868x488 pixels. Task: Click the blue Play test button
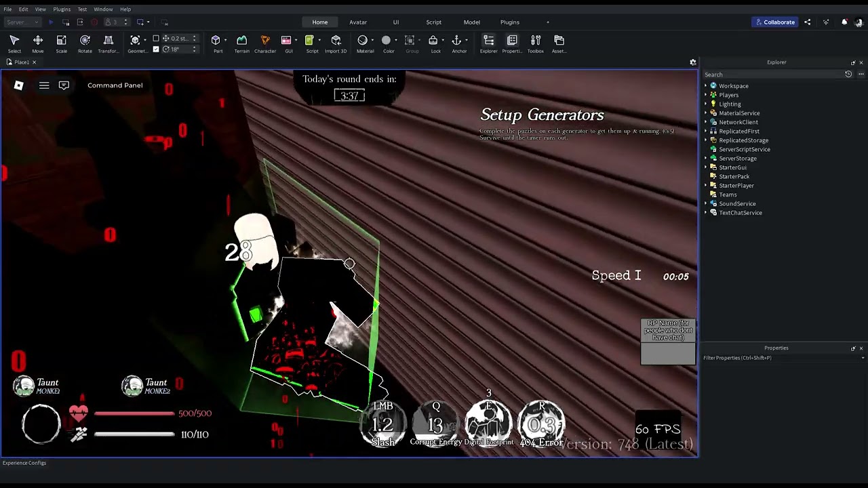click(51, 22)
